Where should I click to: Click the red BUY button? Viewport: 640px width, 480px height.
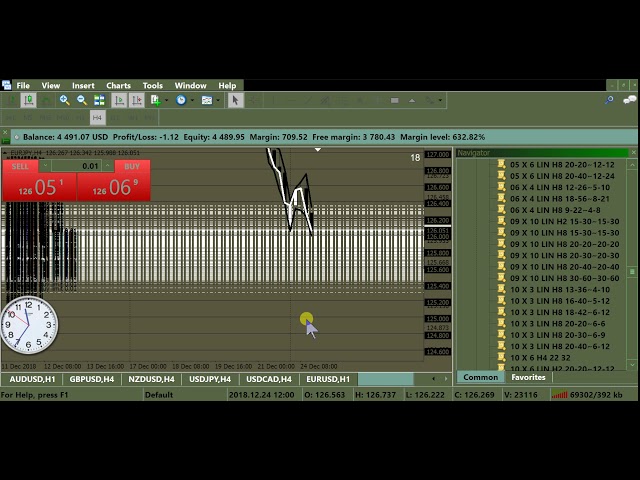click(x=131, y=166)
